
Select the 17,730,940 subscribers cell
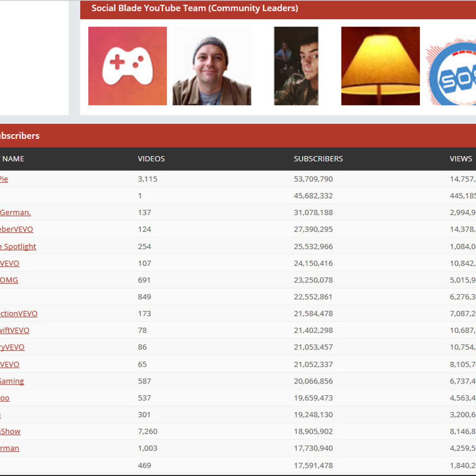[x=313, y=448]
